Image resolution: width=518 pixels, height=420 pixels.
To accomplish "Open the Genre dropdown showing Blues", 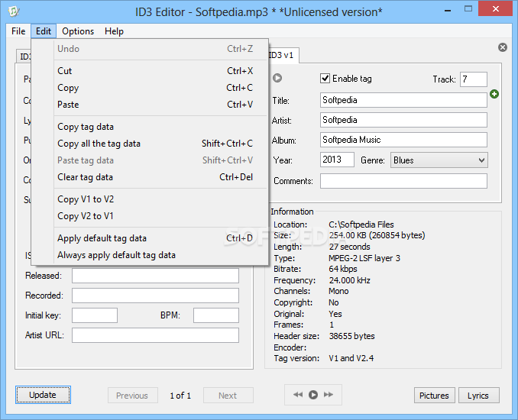I will pos(439,160).
